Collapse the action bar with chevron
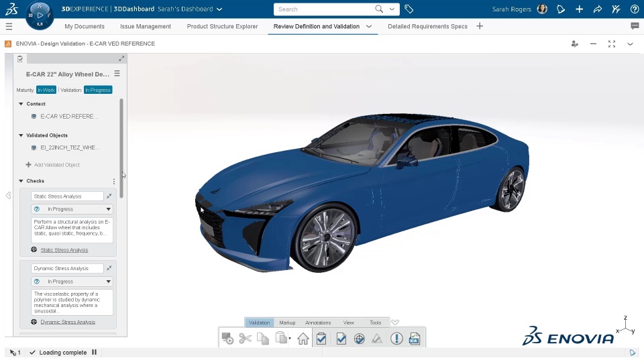Image resolution: width=644 pixels, height=362 pixels. [395, 322]
